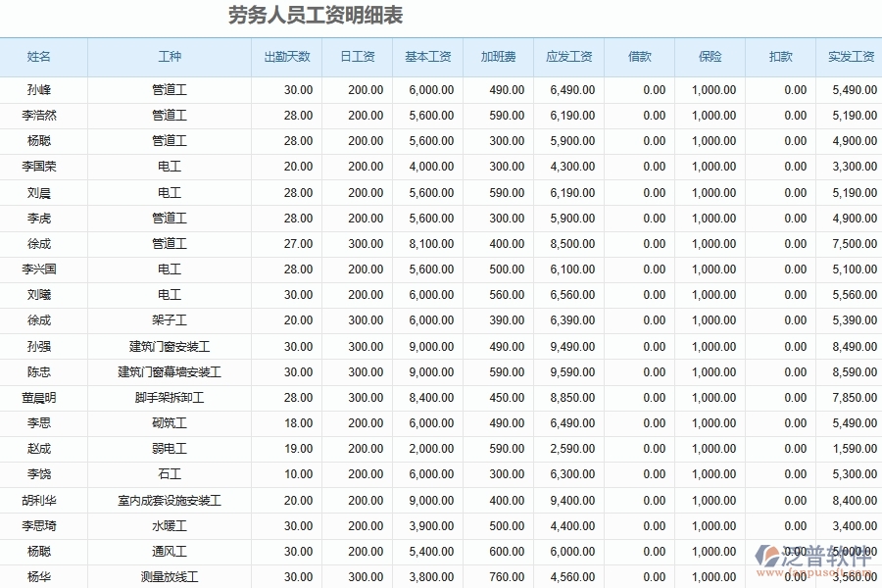Sort by 加班费 column header
The width and height of the screenshot is (882, 588).
point(495,57)
